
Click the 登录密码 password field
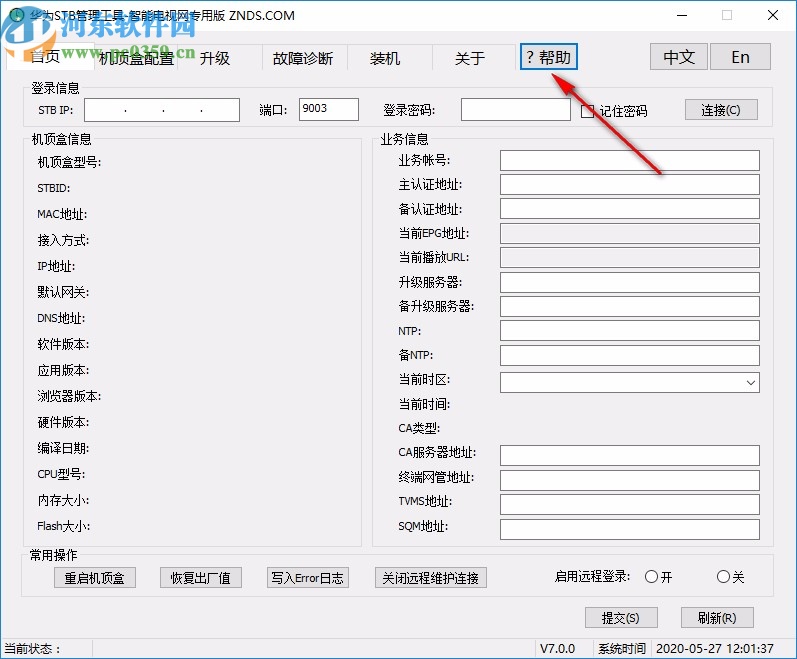click(515, 109)
